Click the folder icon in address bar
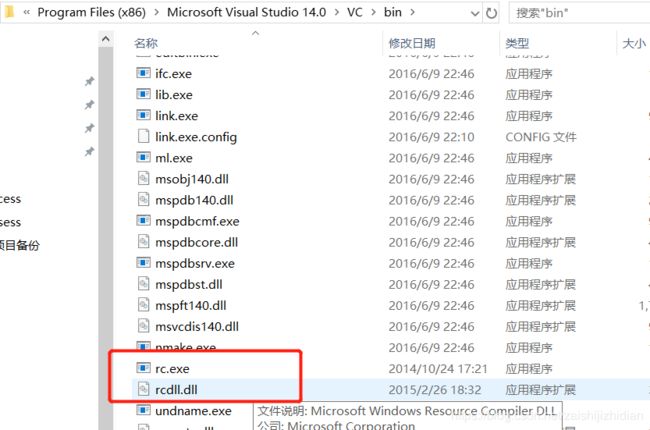The image size is (650, 430). click(x=9, y=12)
